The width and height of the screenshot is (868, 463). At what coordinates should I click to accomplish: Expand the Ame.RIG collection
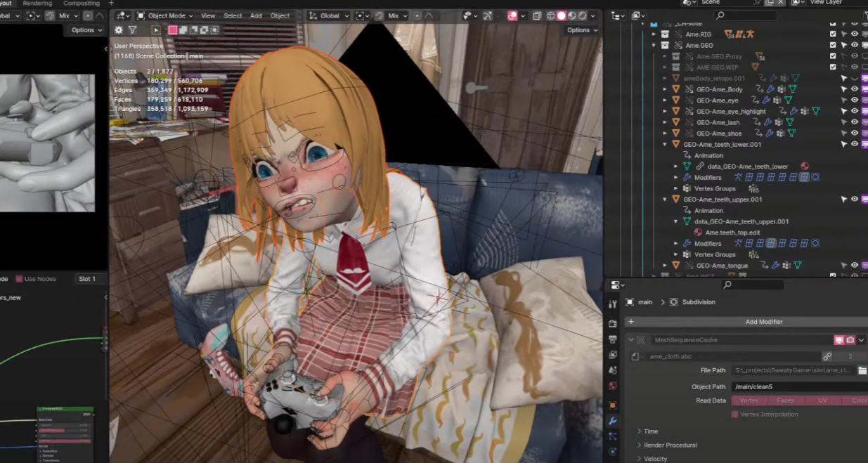(654, 34)
